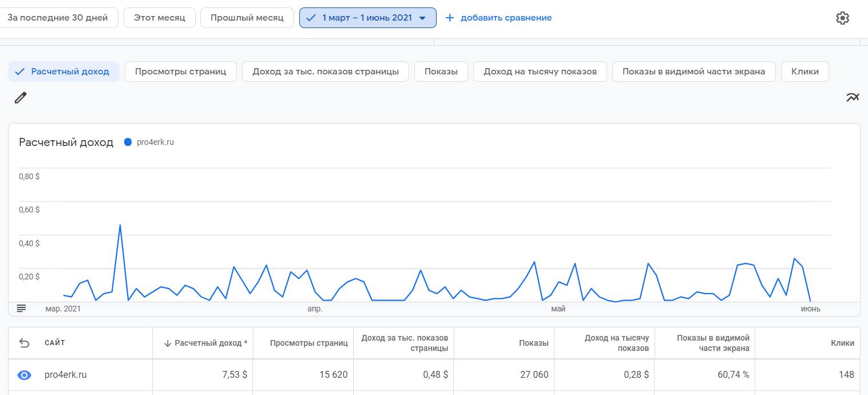Enable the Просмотры страниц metric chip
This screenshot has height=395, width=868.
[180, 72]
